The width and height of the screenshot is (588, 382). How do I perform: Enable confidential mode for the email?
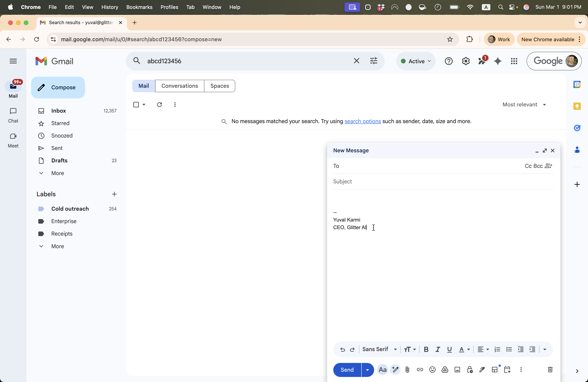pyautogui.click(x=470, y=370)
